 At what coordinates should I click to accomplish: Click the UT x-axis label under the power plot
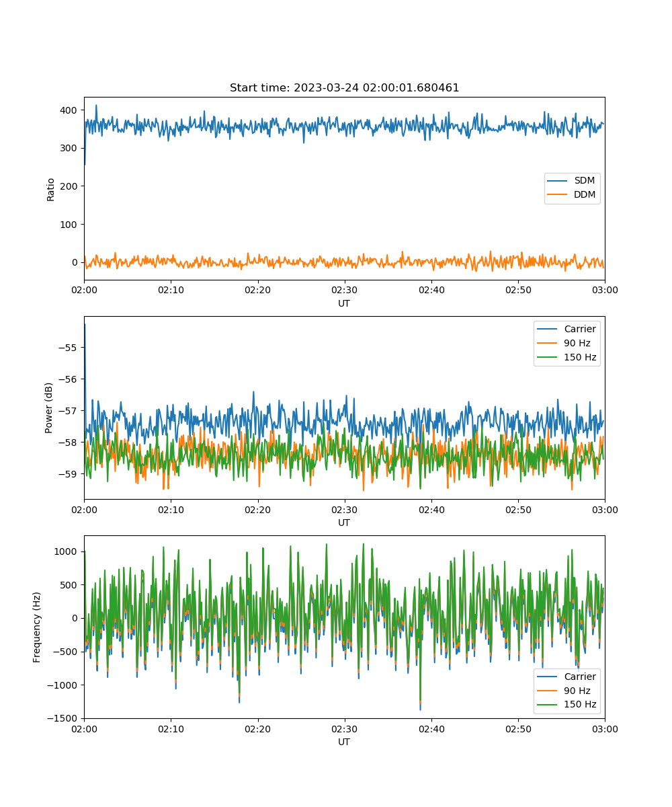[344, 523]
